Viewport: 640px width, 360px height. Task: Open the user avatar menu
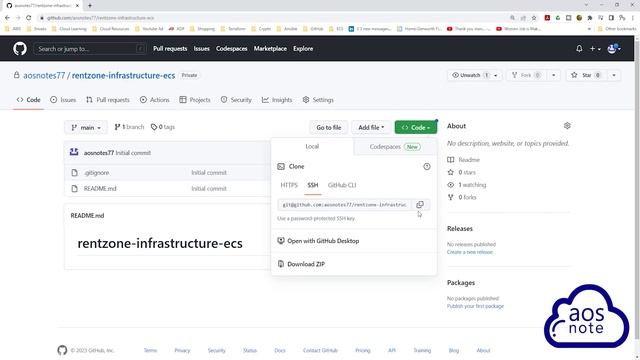[614, 49]
